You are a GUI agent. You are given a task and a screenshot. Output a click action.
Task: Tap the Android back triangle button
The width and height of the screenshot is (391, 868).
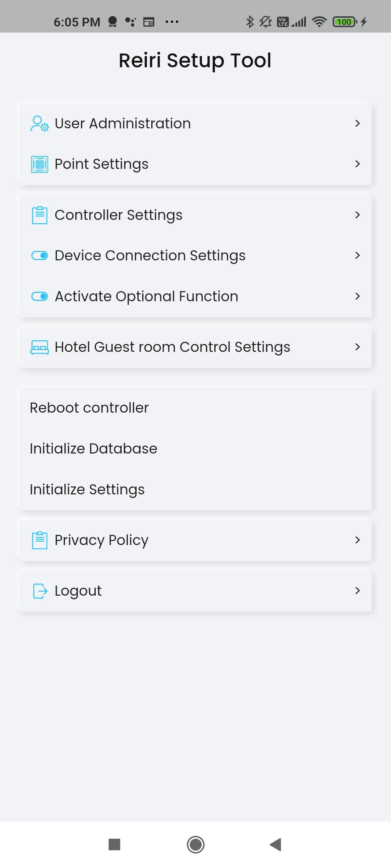276,844
